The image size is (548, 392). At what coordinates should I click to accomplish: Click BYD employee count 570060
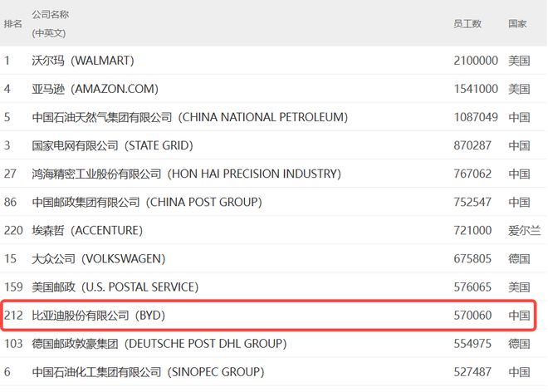(472, 316)
